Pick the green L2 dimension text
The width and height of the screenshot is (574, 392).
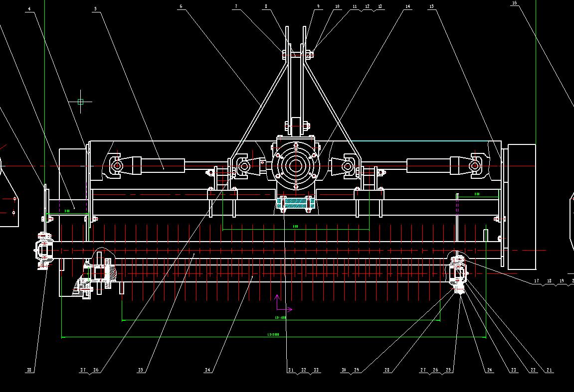pos(280,317)
